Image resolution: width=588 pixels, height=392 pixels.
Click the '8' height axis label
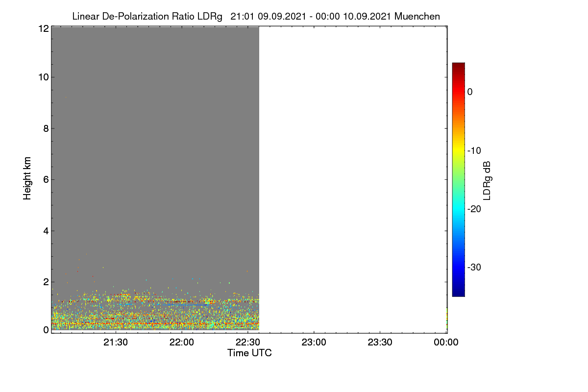click(x=46, y=128)
